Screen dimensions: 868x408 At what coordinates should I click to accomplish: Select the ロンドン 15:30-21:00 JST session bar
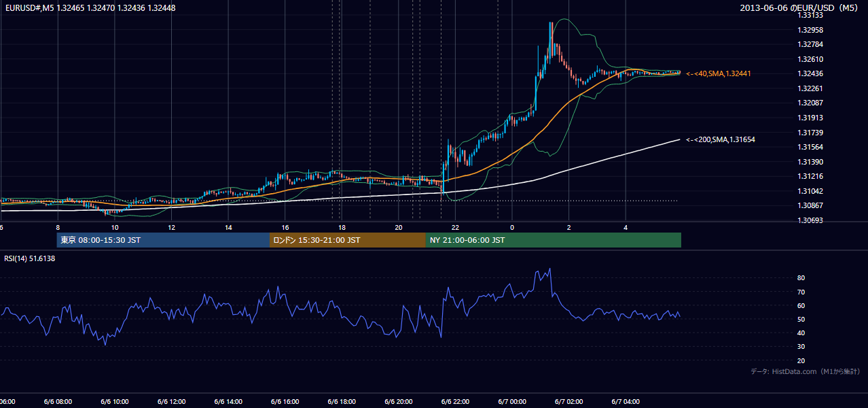click(348, 240)
